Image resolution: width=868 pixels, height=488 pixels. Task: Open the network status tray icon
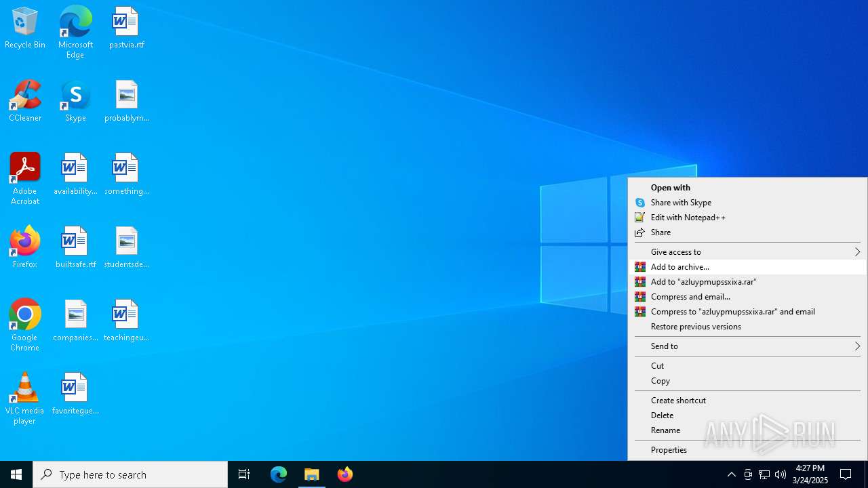click(764, 474)
